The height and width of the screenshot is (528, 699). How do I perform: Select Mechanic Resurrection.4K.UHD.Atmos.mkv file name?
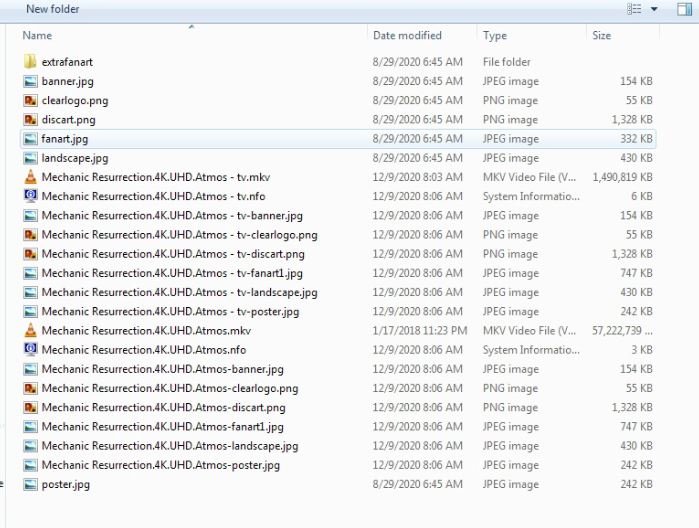click(x=146, y=330)
